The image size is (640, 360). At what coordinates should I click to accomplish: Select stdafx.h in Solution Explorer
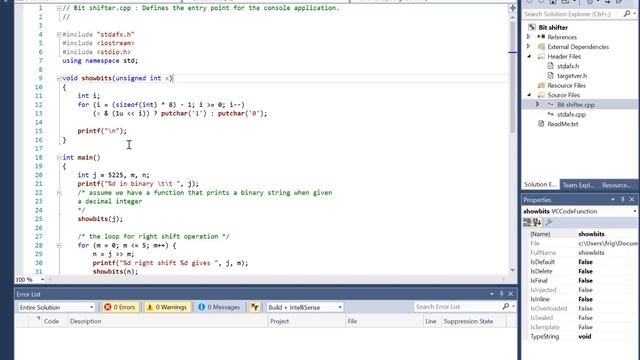tap(568, 66)
